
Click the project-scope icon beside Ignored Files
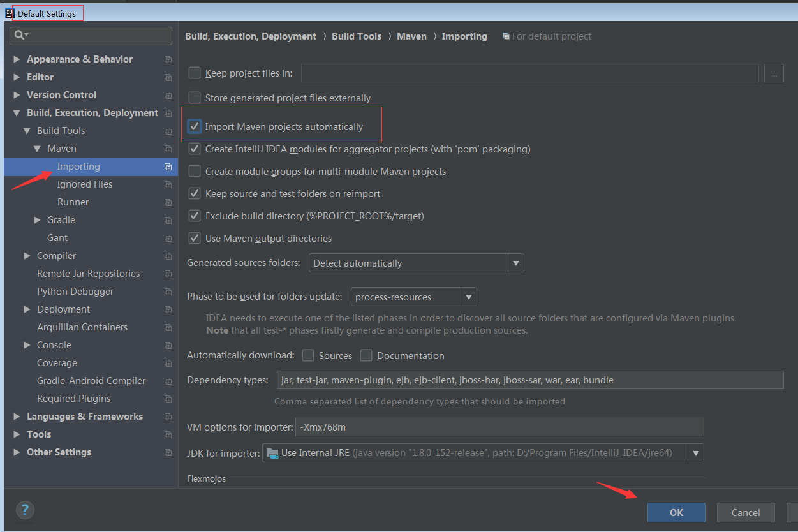(168, 184)
